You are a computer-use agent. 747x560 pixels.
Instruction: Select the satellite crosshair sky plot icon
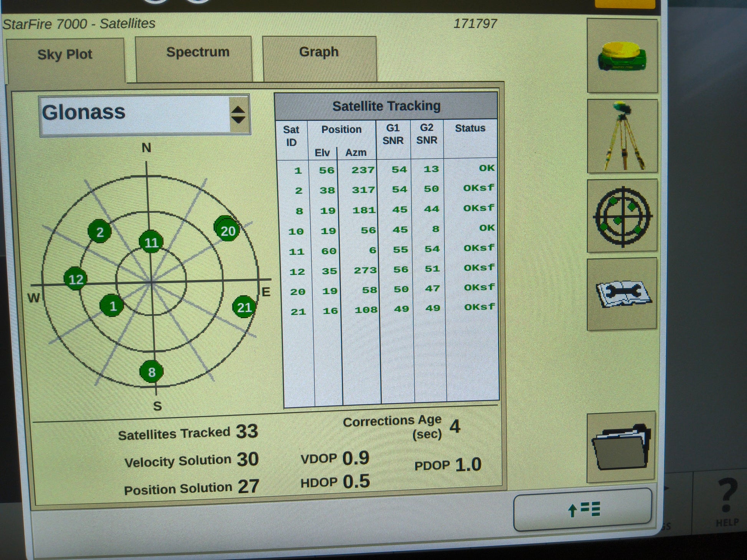[622, 216]
